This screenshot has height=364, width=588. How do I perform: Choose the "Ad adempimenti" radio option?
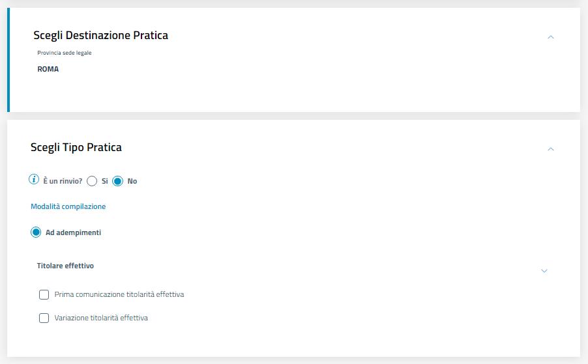click(x=36, y=232)
